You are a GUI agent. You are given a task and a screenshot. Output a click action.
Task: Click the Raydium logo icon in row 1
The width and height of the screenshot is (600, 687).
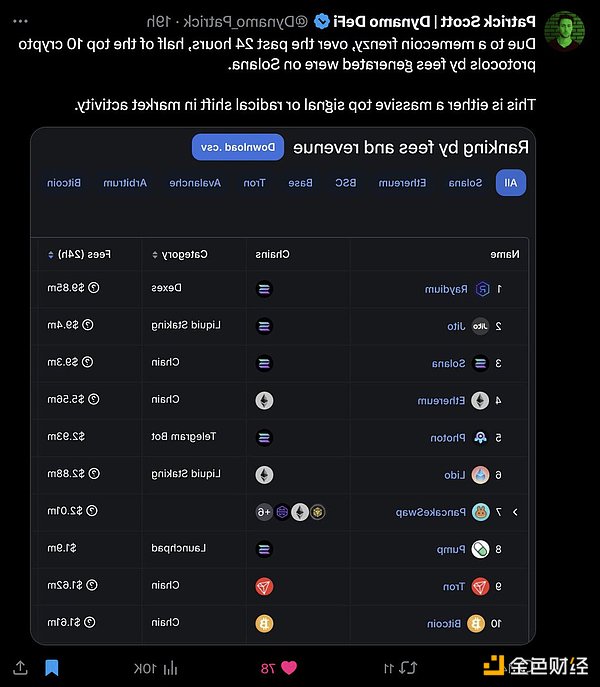click(484, 289)
